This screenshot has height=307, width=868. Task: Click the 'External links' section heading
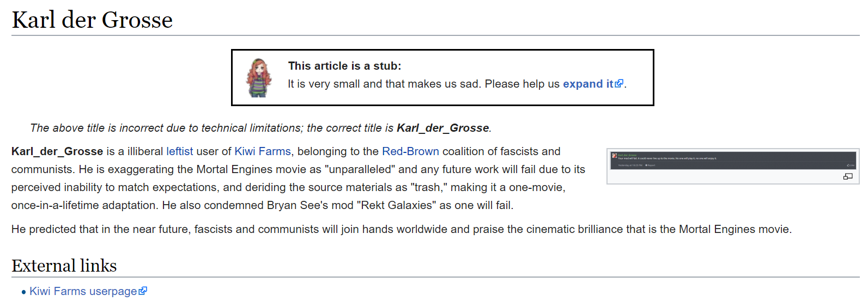64,266
